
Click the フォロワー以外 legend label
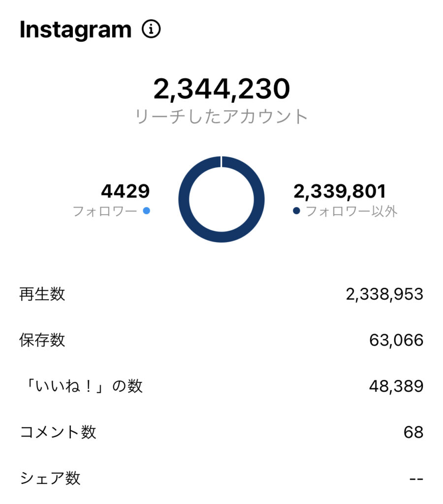[x=351, y=212]
